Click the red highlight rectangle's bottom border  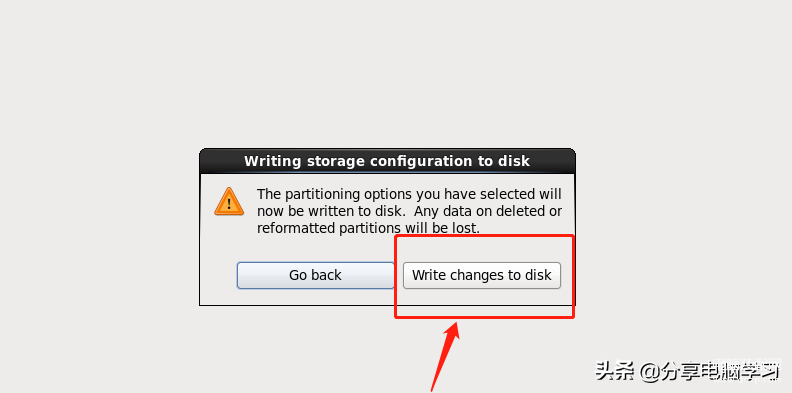[x=484, y=317]
